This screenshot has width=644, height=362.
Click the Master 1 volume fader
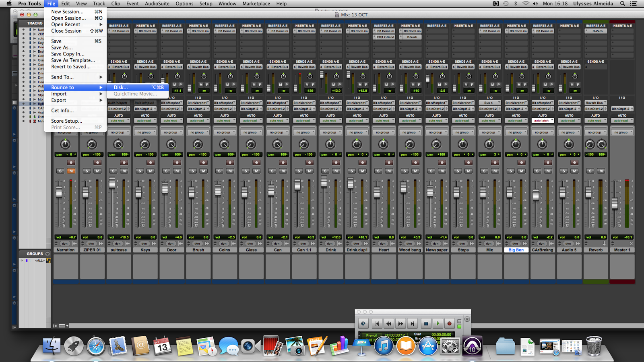[x=615, y=204]
